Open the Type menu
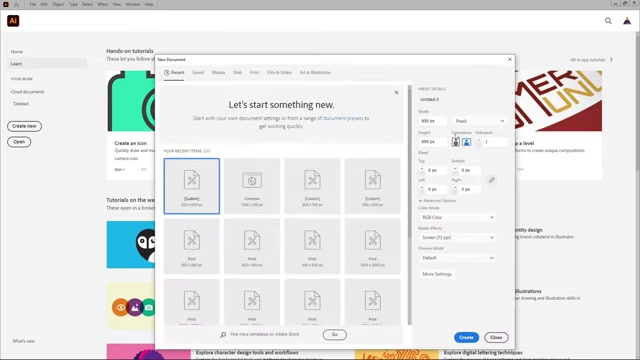The width and height of the screenshot is (640, 360). click(73, 4)
